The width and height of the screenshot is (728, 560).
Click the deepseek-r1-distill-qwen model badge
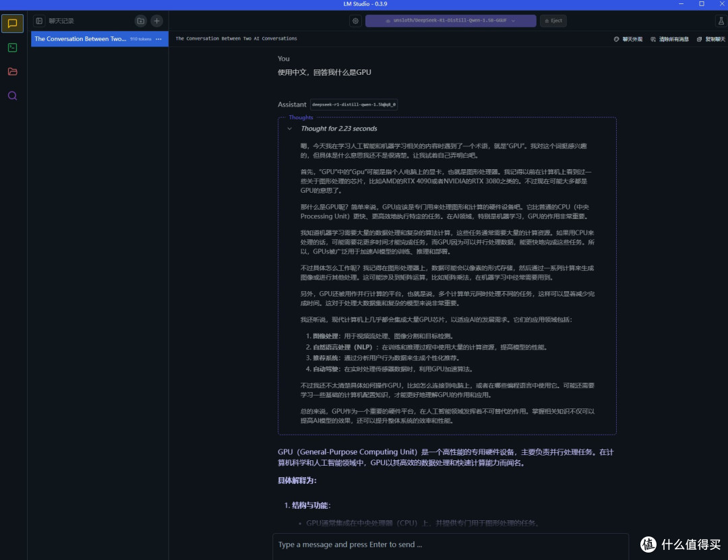(x=354, y=104)
